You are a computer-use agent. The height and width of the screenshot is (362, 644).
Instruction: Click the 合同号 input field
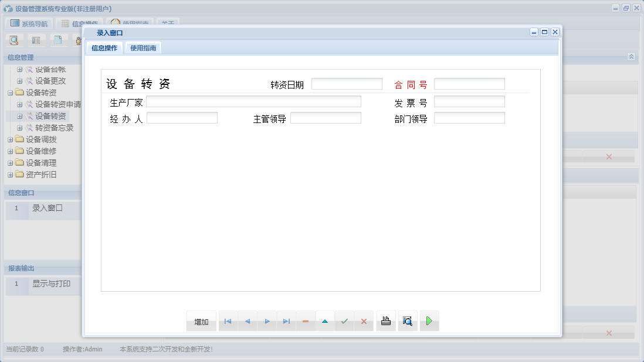click(469, 84)
